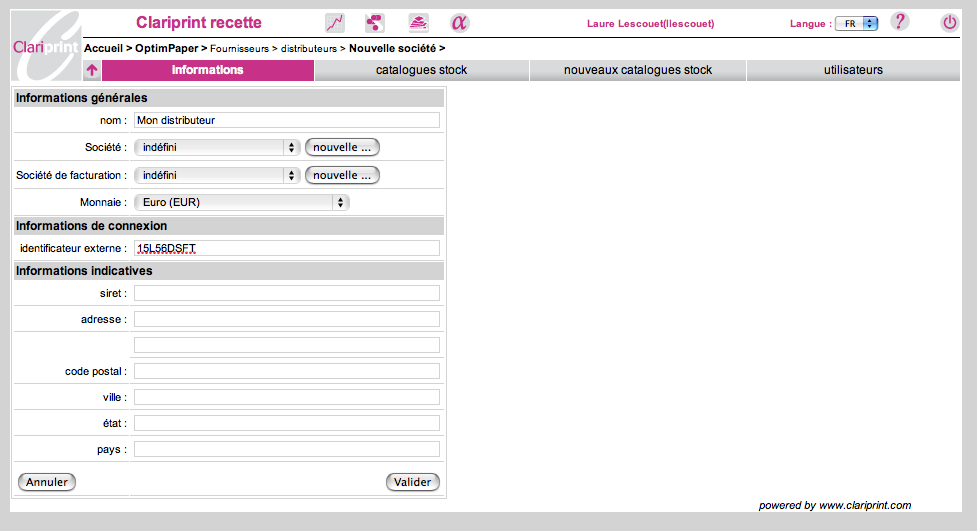Click the alpha symbol icon
Screen dimensions: 977x531
(x=459, y=23)
